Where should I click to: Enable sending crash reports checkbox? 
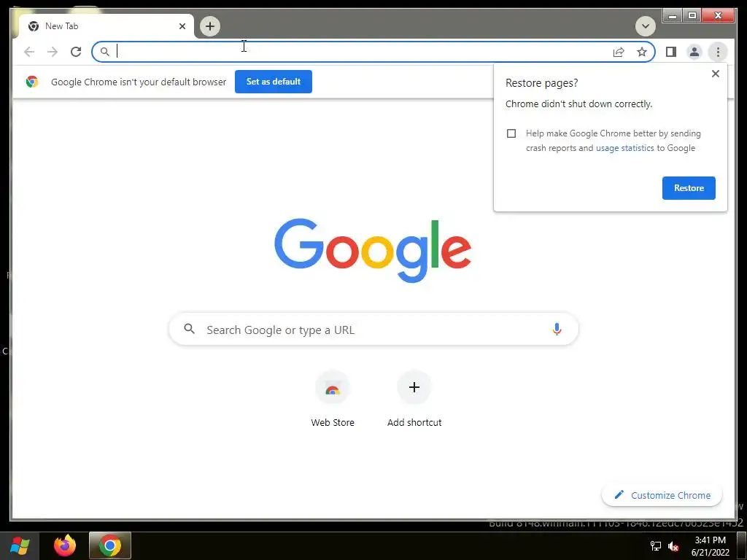click(511, 133)
